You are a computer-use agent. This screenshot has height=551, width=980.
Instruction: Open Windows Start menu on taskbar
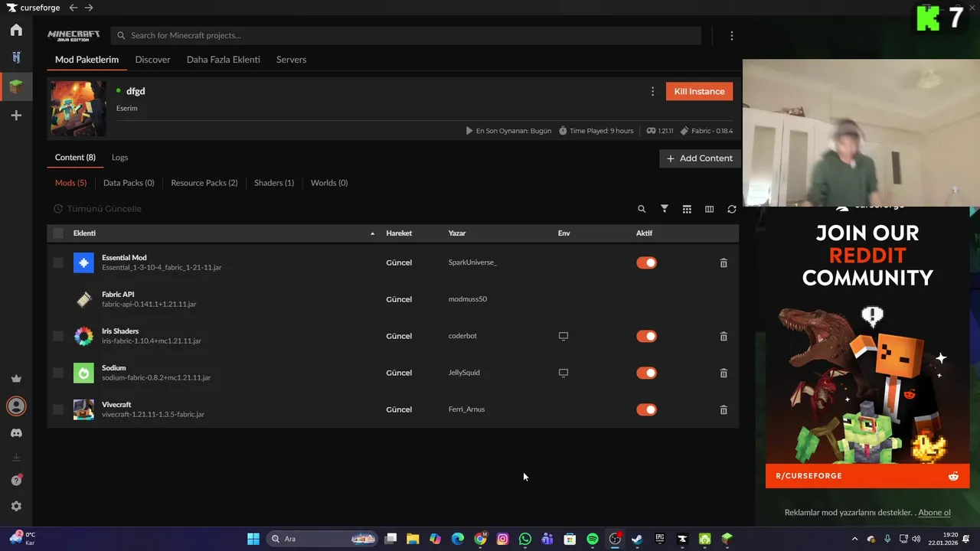253,539
